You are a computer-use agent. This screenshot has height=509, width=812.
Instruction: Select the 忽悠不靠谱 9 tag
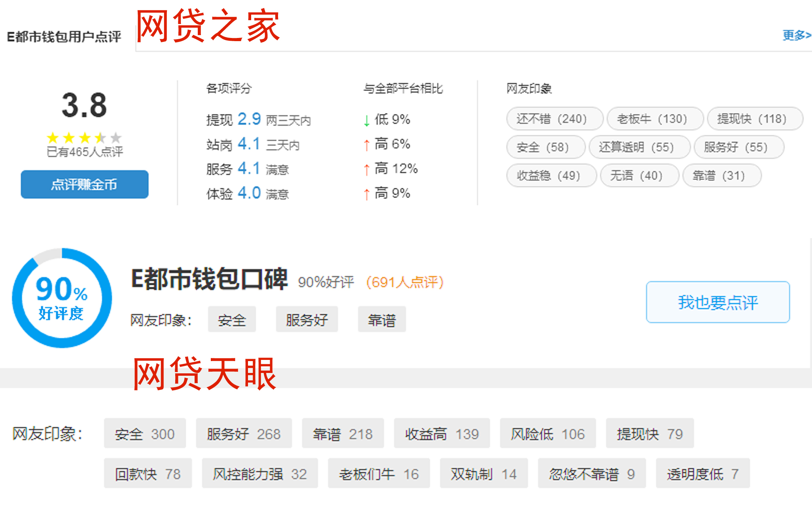[592, 473]
